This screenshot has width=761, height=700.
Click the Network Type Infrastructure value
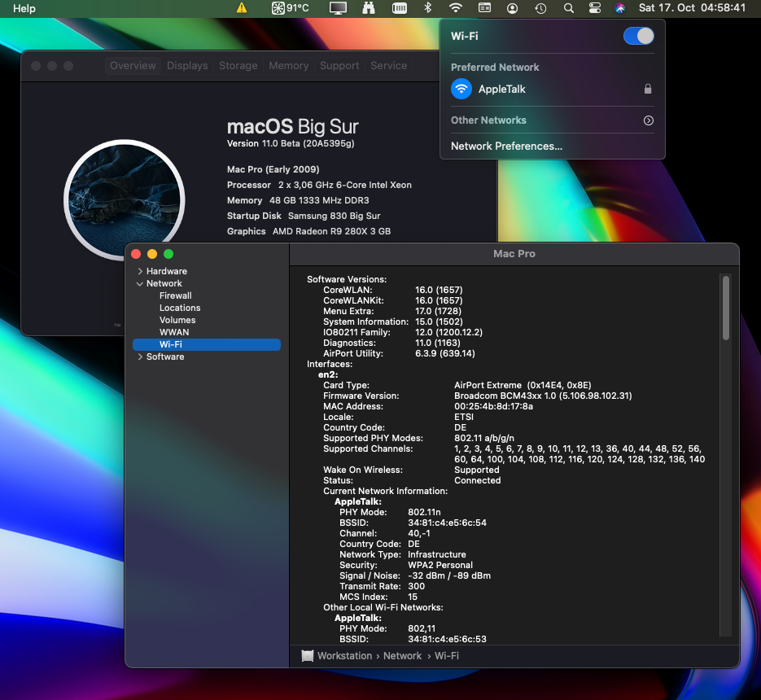[436, 554]
